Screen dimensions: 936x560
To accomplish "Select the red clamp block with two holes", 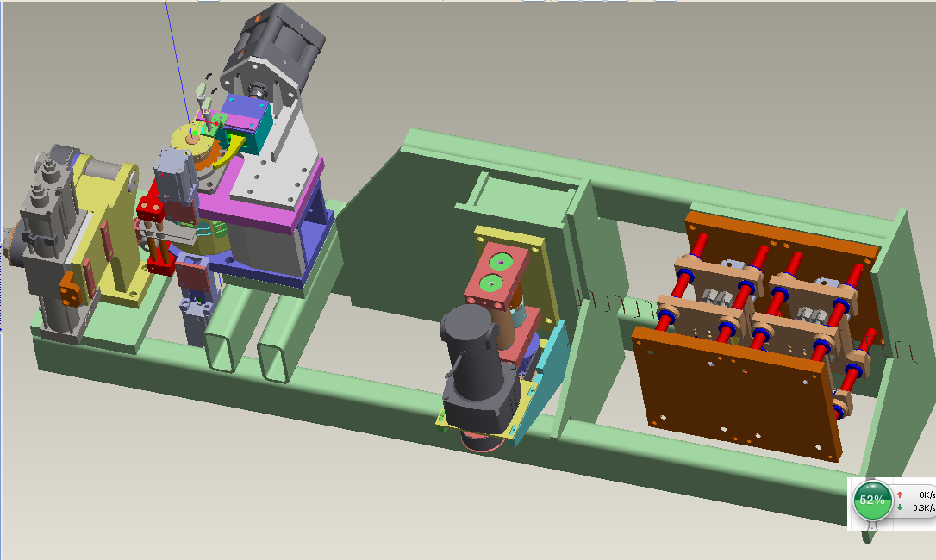I will coord(149,211).
